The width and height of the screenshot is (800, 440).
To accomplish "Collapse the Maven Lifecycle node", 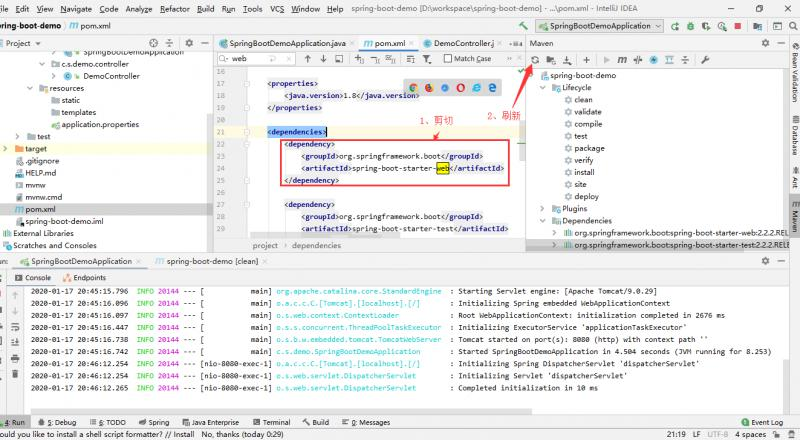I will (x=542, y=88).
